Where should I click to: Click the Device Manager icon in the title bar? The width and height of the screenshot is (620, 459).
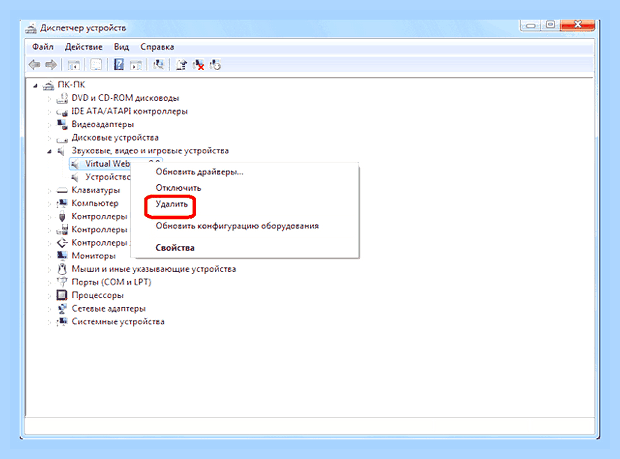31,28
